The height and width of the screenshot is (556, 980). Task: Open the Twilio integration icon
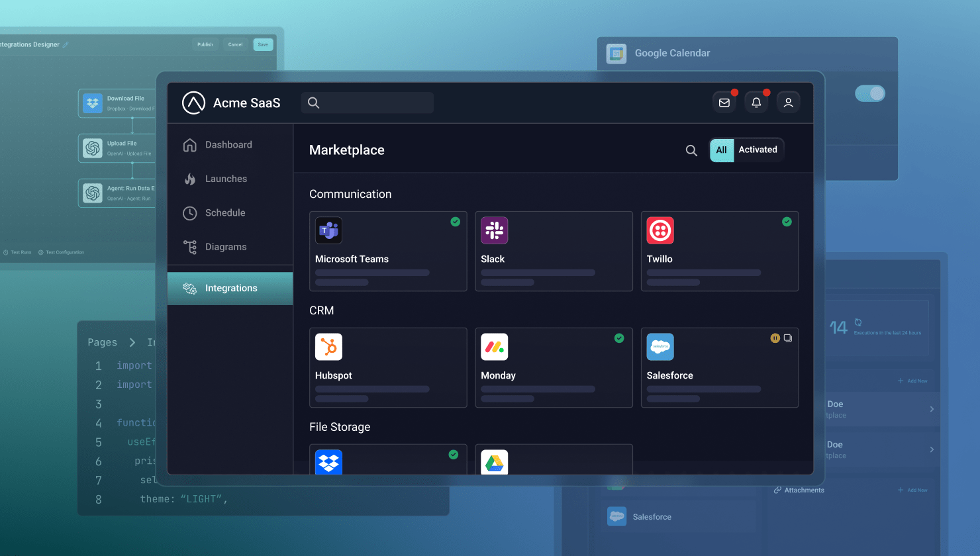660,230
